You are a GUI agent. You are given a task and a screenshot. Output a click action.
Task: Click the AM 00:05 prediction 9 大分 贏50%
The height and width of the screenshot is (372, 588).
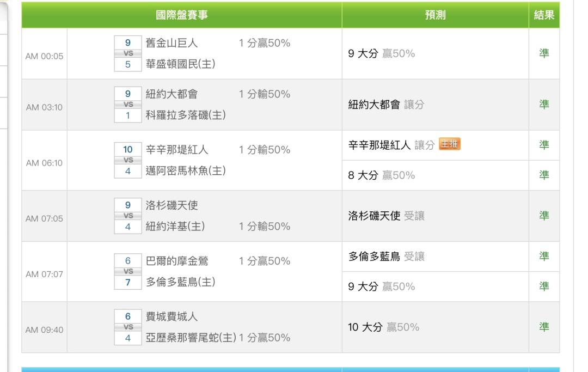pos(381,53)
